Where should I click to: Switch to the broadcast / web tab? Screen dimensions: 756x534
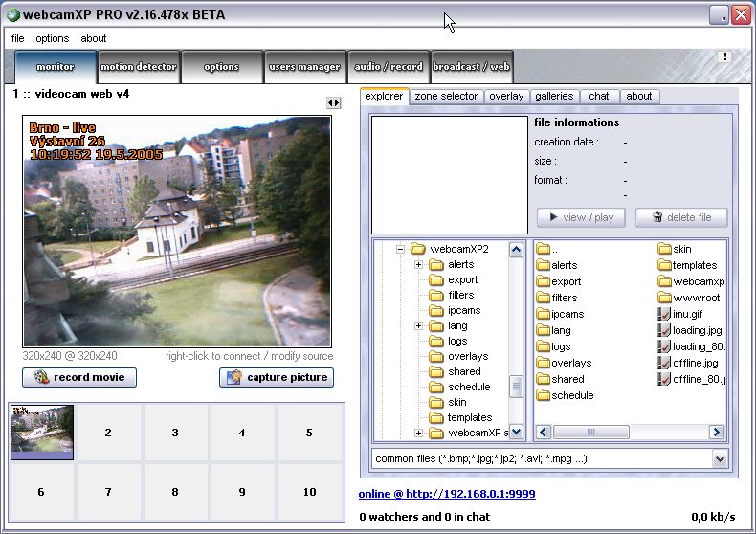point(471,66)
